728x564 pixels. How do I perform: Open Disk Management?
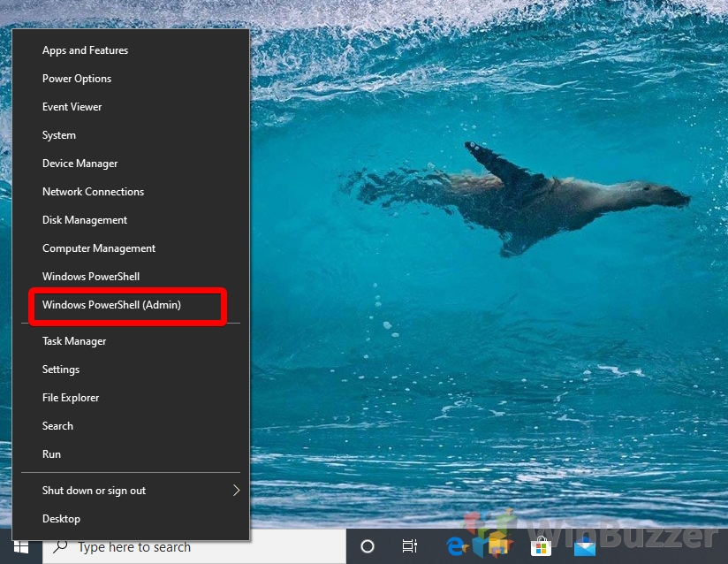[x=131, y=220]
